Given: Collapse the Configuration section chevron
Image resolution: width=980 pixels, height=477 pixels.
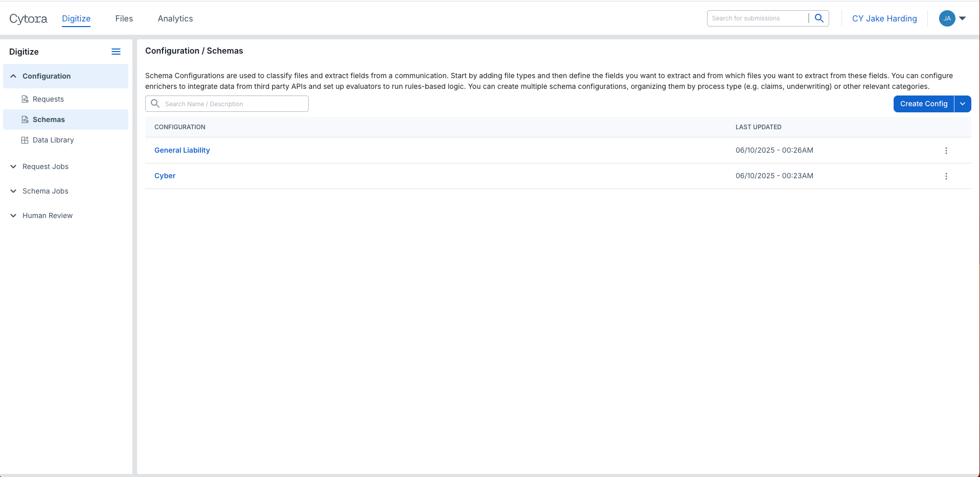Looking at the screenshot, I should [x=13, y=76].
